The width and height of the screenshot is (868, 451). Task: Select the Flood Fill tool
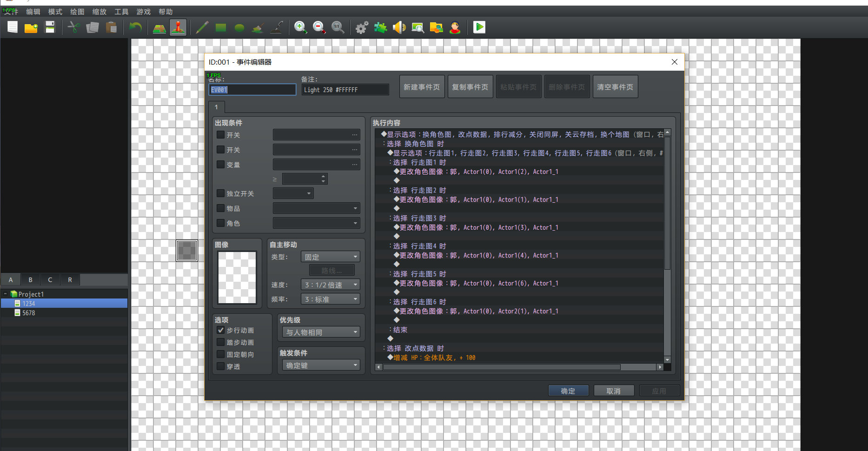[258, 27]
